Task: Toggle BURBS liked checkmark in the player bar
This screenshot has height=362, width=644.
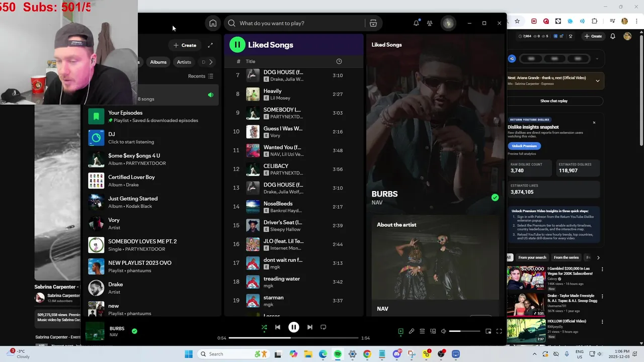Action: tap(134, 331)
